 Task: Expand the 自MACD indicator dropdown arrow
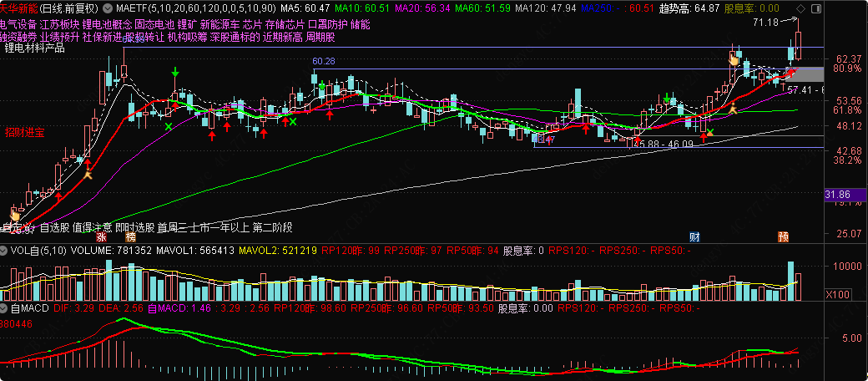4,308
